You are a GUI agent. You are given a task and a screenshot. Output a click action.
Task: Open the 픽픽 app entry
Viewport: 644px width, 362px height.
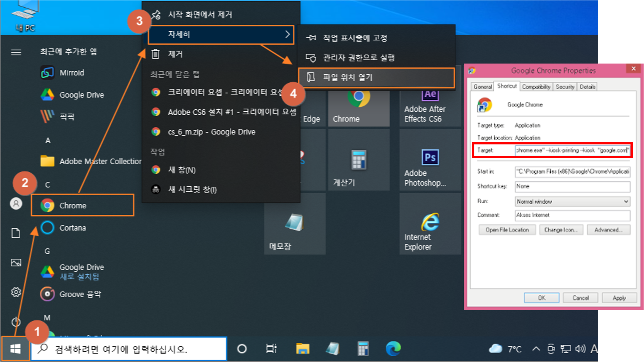click(x=57, y=116)
